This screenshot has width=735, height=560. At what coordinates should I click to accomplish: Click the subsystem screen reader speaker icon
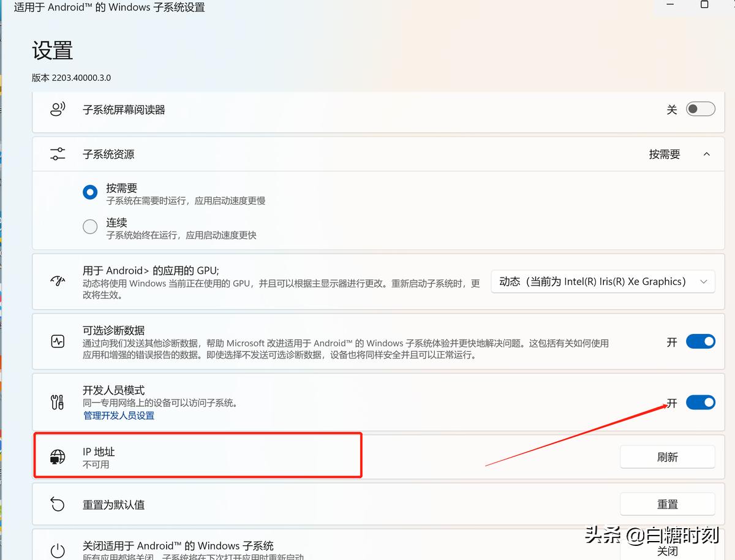57,108
